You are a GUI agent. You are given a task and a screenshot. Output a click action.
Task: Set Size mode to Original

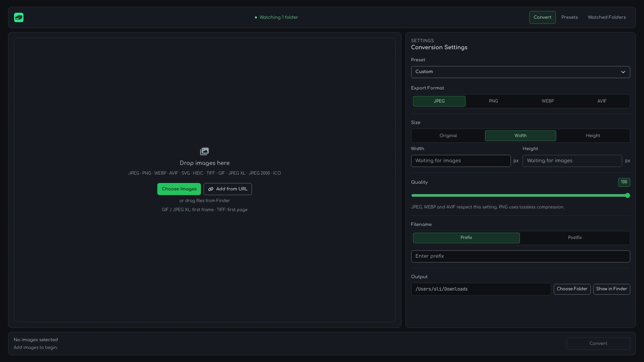coord(448,136)
